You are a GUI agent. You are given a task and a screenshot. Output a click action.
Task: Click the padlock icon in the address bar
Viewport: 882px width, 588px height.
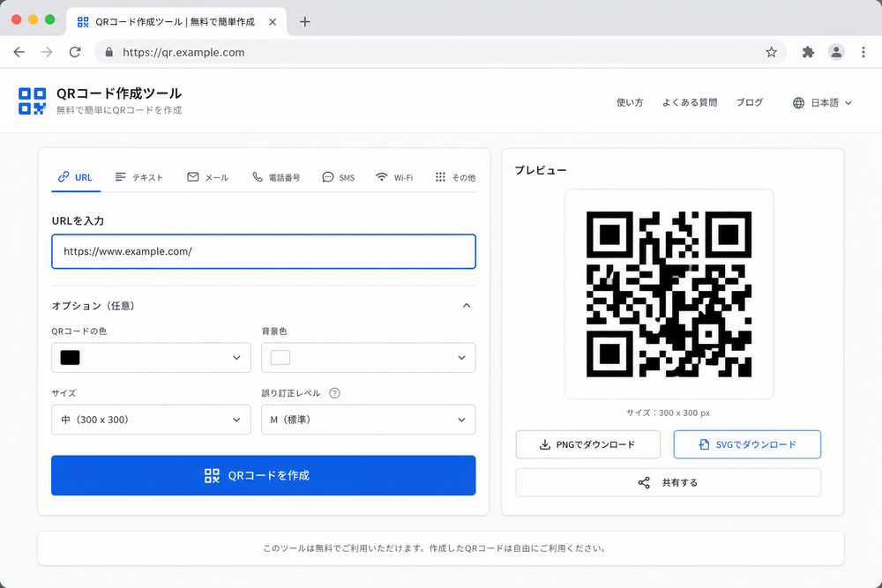pos(109,52)
